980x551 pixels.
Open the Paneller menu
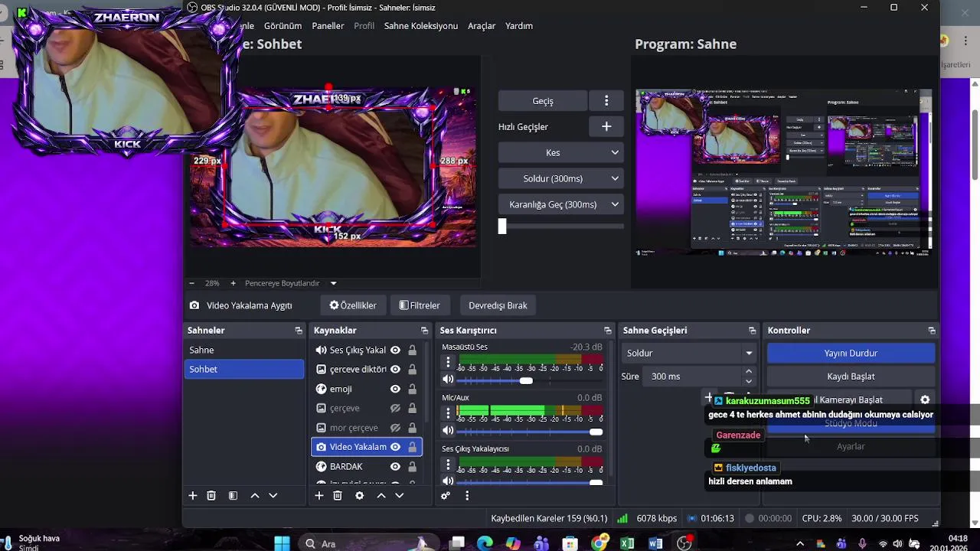click(328, 26)
